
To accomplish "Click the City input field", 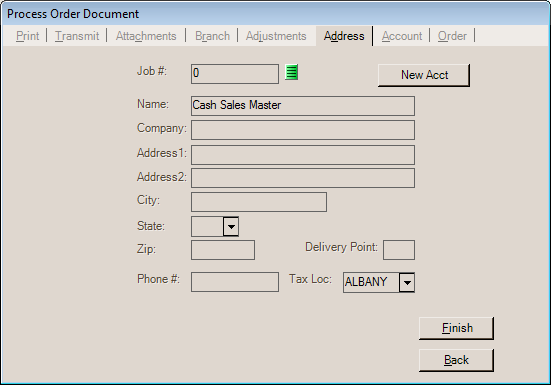I will [259, 202].
